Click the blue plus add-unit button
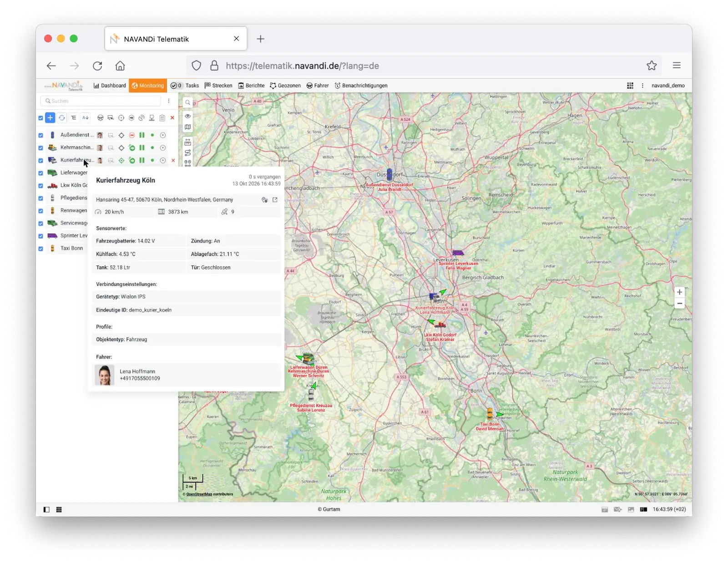The image size is (728, 564). pos(50,118)
